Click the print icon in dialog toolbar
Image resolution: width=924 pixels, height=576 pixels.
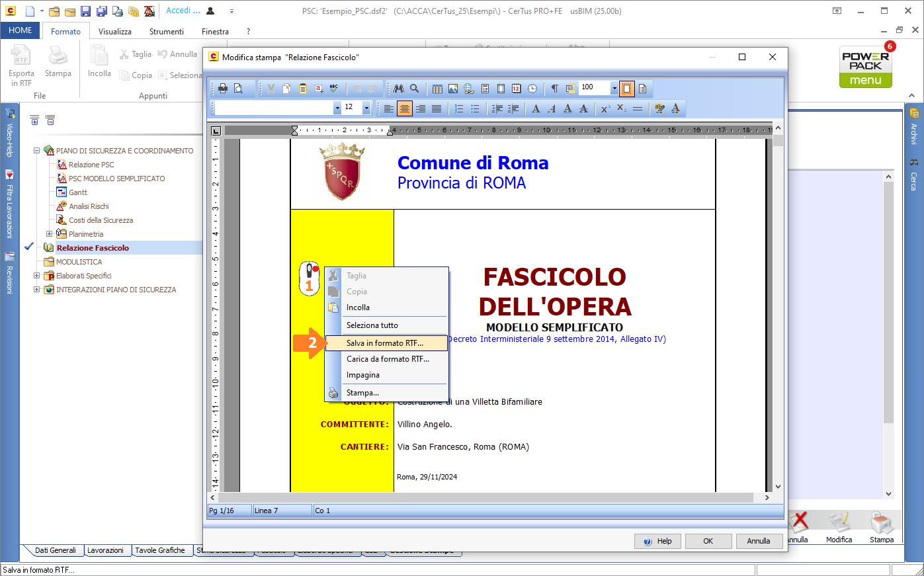(x=223, y=89)
